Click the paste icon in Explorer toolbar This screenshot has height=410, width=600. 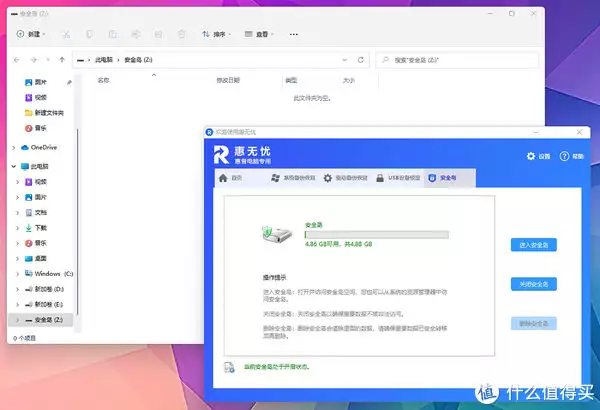[x=112, y=34]
